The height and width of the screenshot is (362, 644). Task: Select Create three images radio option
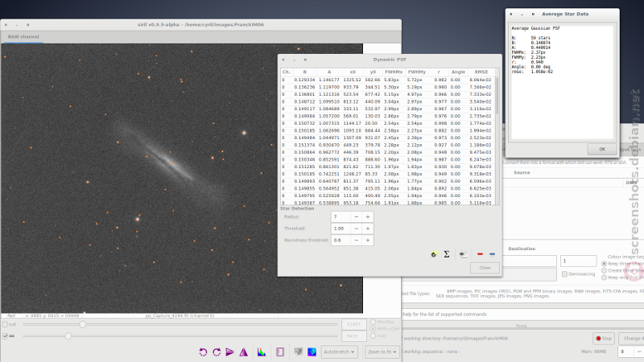605,270
